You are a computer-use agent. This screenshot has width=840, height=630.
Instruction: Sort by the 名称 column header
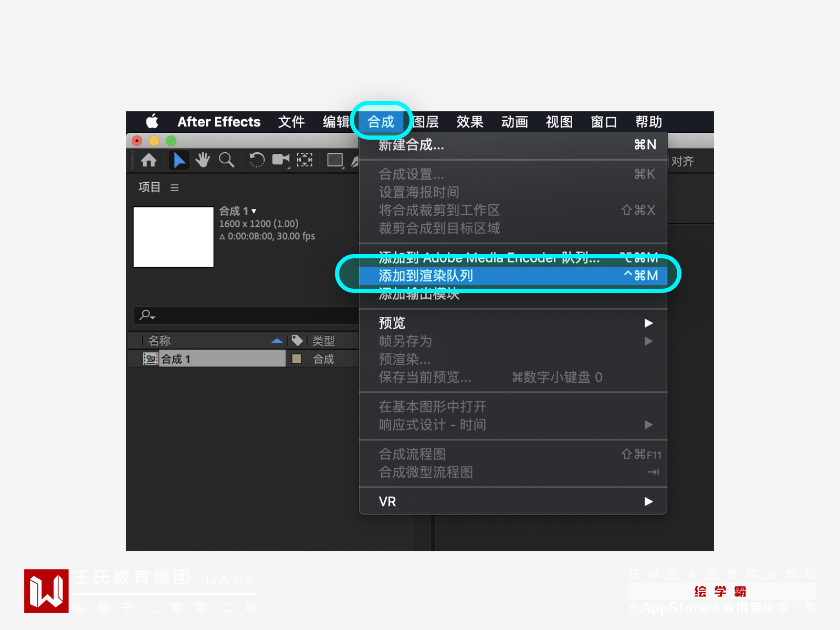pyautogui.click(x=160, y=341)
